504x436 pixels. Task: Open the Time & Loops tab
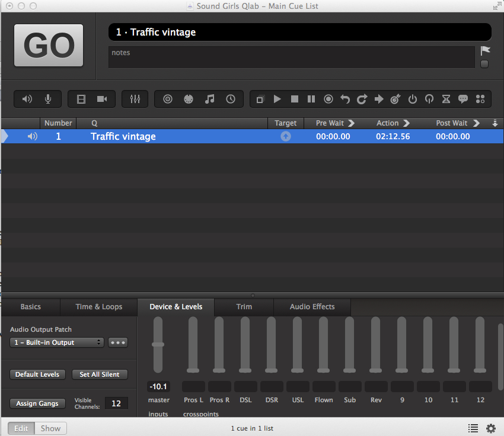pos(98,307)
